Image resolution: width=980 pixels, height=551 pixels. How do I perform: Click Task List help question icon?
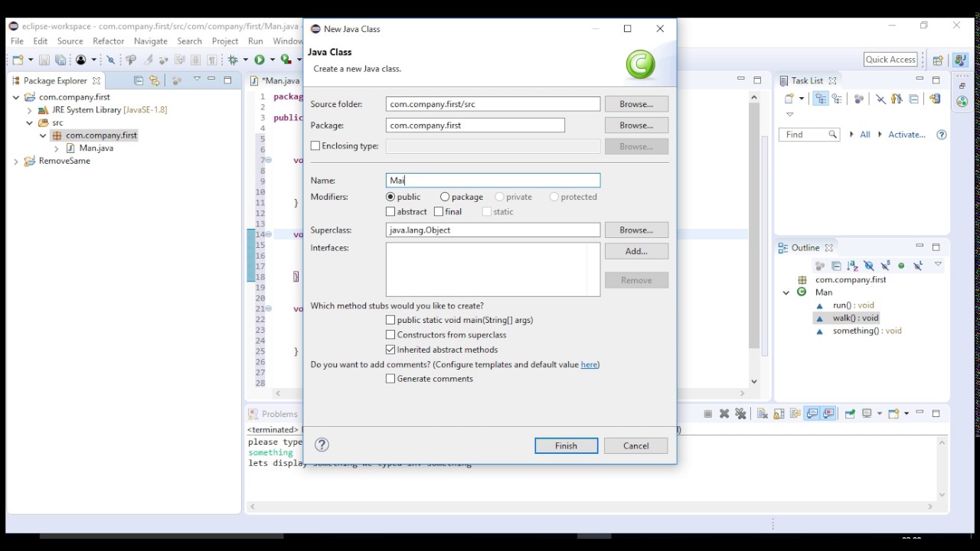coord(942,135)
